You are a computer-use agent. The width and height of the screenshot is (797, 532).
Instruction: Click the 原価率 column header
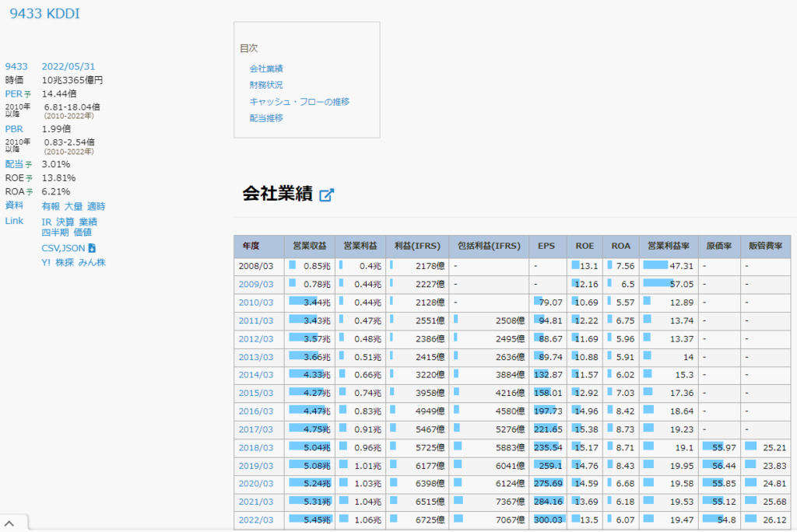718,246
